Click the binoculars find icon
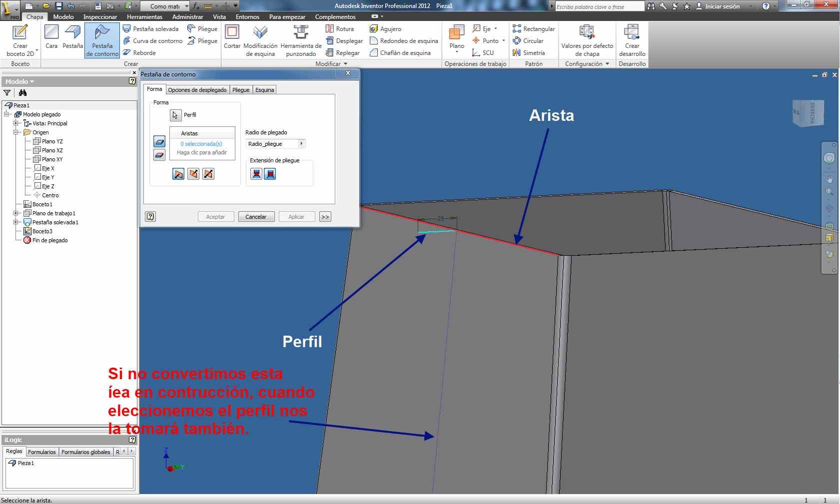This screenshot has width=840, height=504. tap(22, 93)
